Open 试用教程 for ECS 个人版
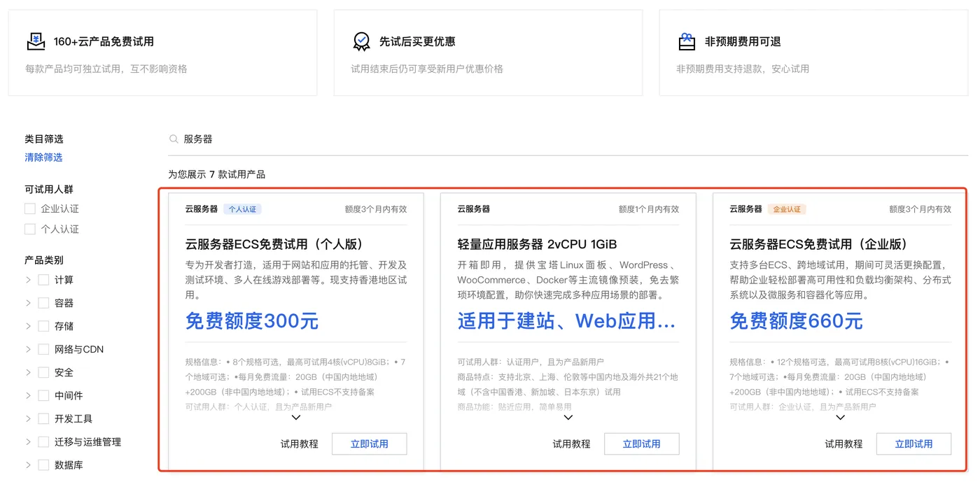Screen dimensions: 980x482 299,444
